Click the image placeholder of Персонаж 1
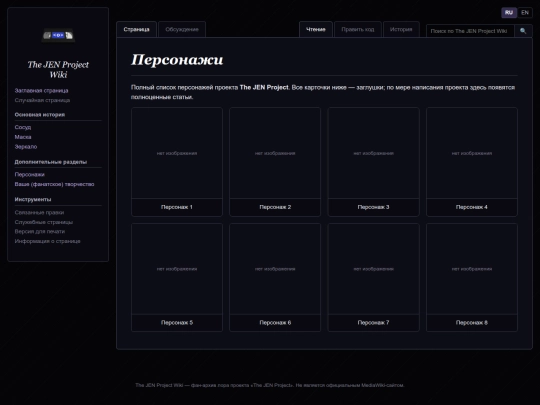Screen dimensions: 540x405 [x=177, y=153]
